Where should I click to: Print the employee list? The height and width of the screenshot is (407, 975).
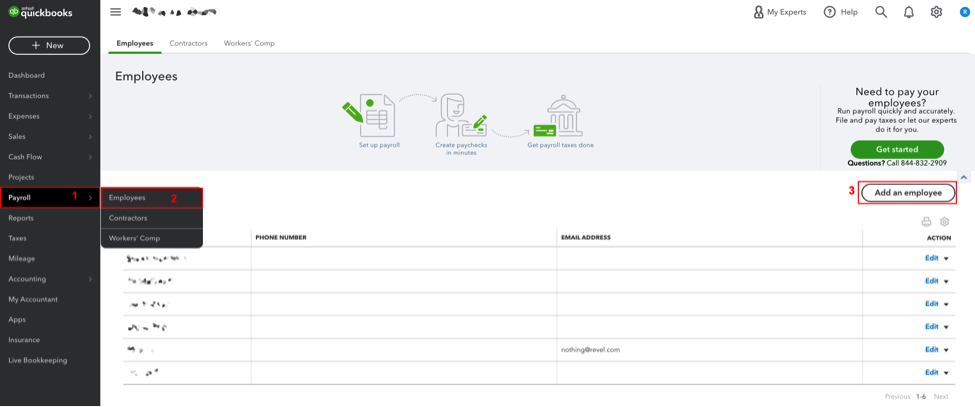[926, 221]
